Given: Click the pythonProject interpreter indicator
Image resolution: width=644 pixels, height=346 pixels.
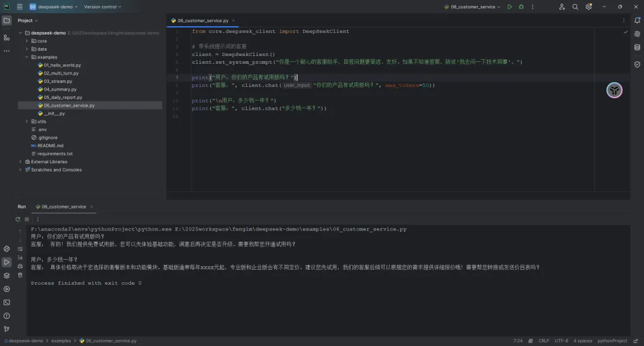Looking at the screenshot, I should (612, 341).
